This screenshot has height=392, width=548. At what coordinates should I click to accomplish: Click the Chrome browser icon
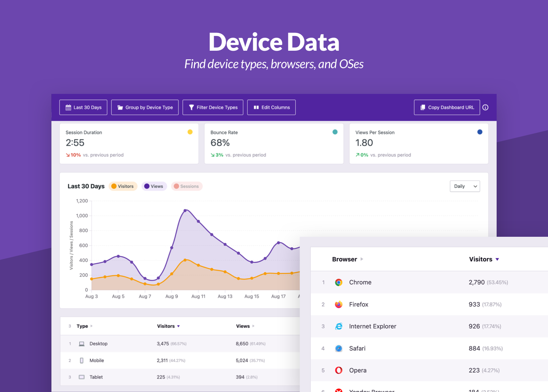339,282
